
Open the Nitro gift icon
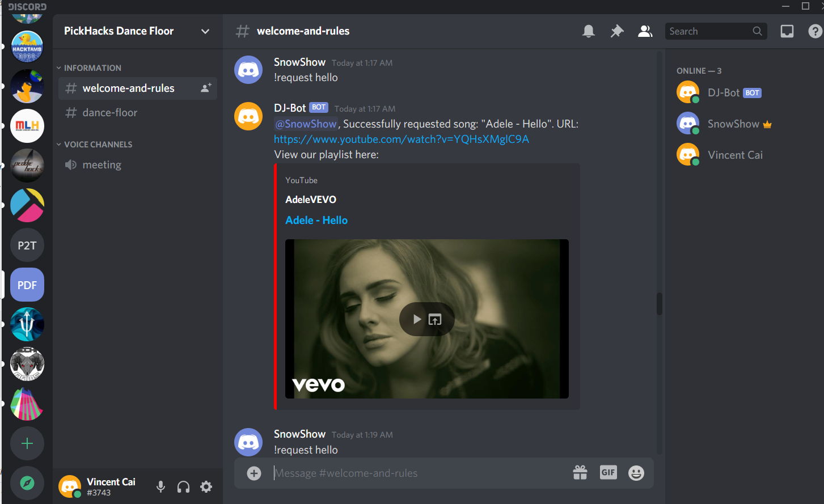tap(580, 472)
